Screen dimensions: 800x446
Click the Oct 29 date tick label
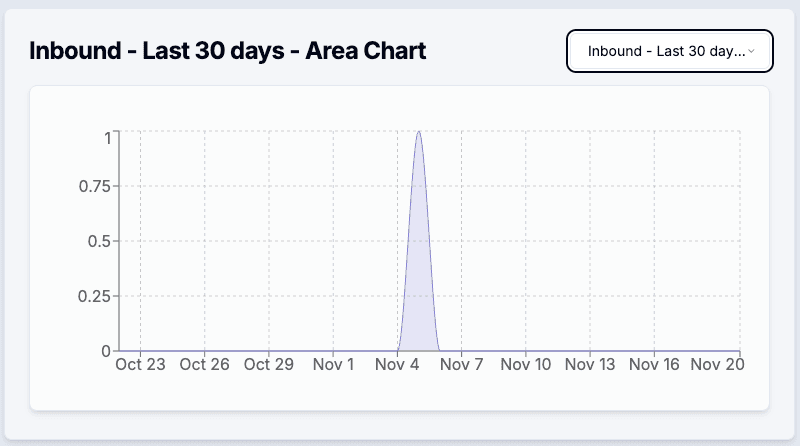[269, 365]
